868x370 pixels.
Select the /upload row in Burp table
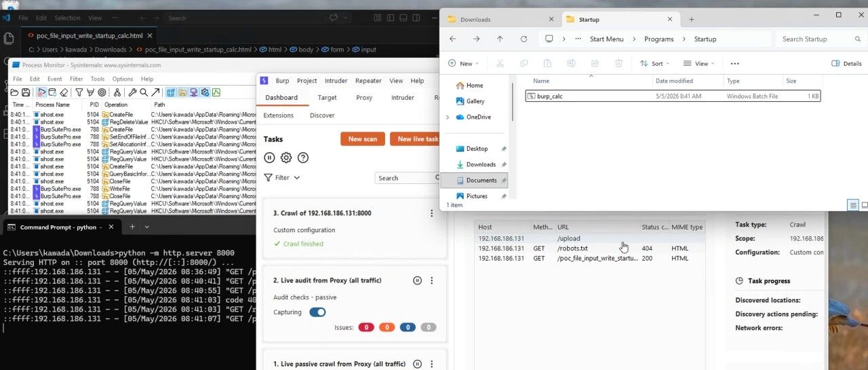point(590,238)
